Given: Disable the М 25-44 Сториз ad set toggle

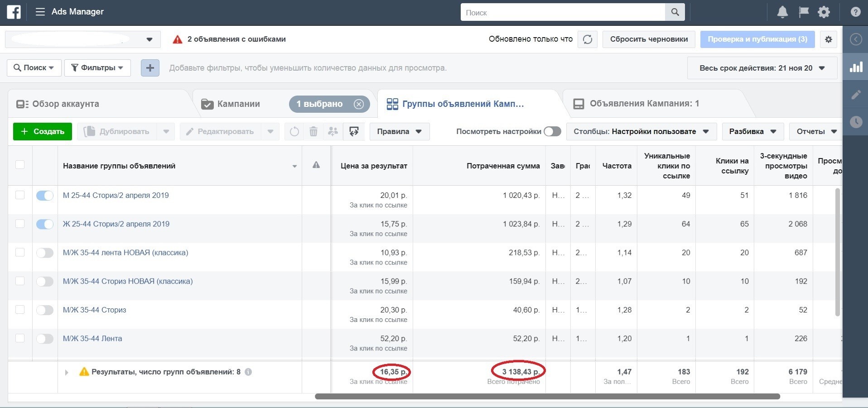Looking at the screenshot, I should 45,196.
